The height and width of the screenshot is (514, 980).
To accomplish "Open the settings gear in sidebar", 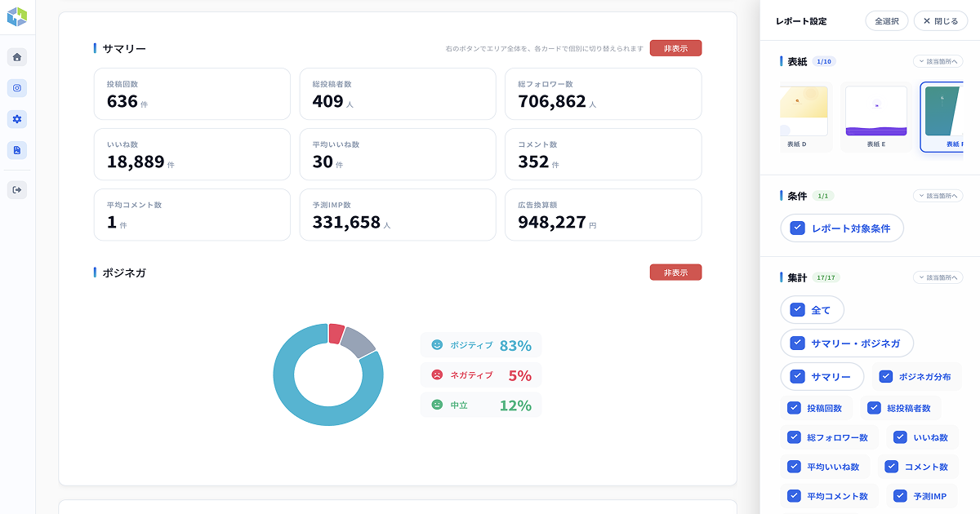I will [x=17, y=119].
